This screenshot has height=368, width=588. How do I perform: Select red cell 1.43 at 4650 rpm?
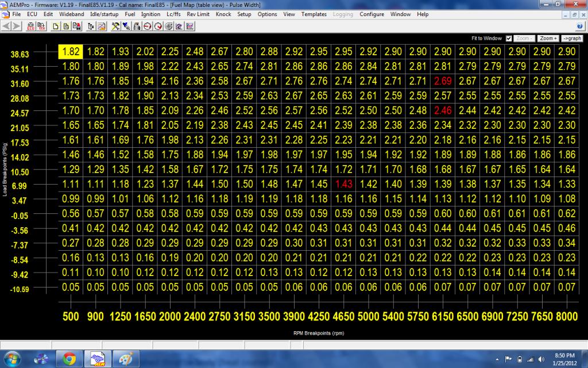(343, 184)
